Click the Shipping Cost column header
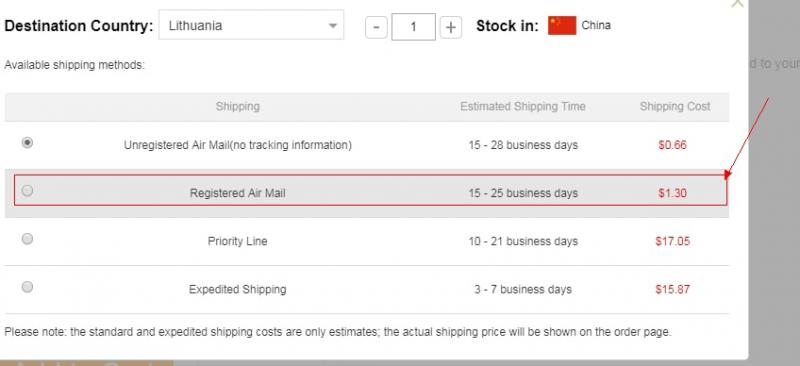 tap(675, 107)
